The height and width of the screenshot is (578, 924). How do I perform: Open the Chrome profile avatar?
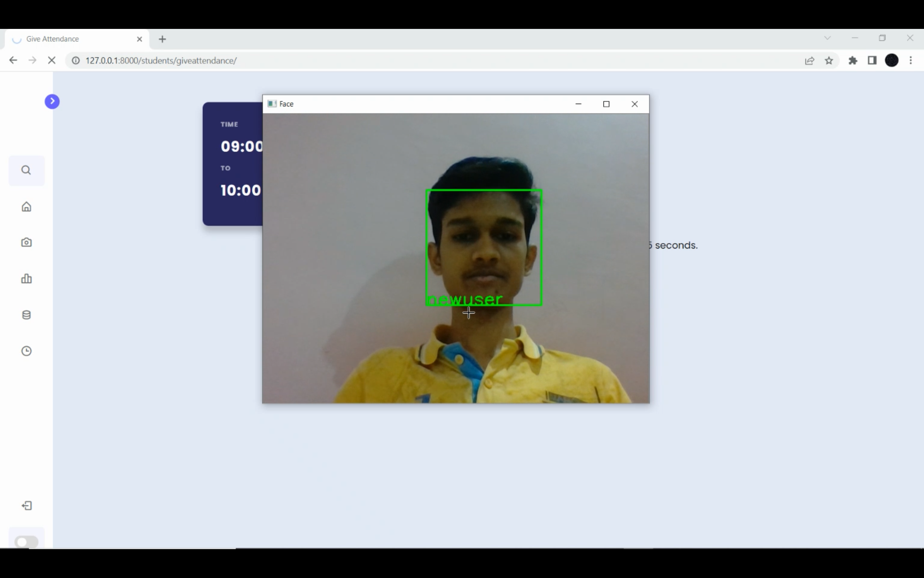click(892, 60)
